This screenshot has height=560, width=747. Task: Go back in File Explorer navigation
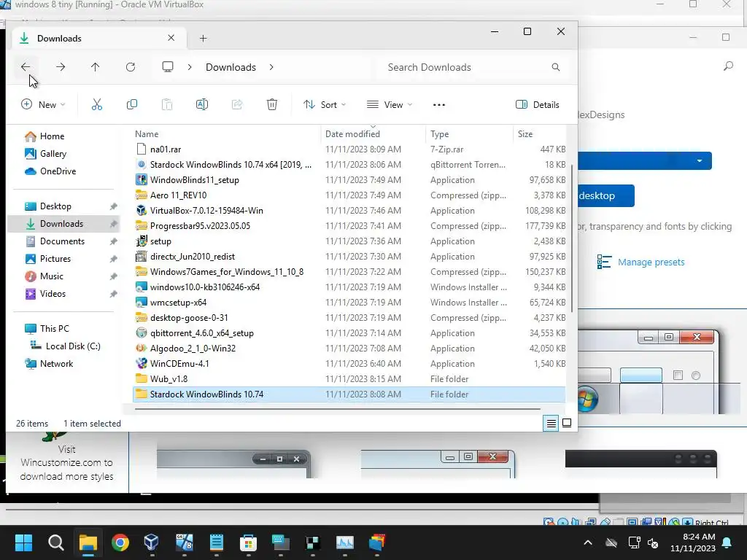pos(26,67)
